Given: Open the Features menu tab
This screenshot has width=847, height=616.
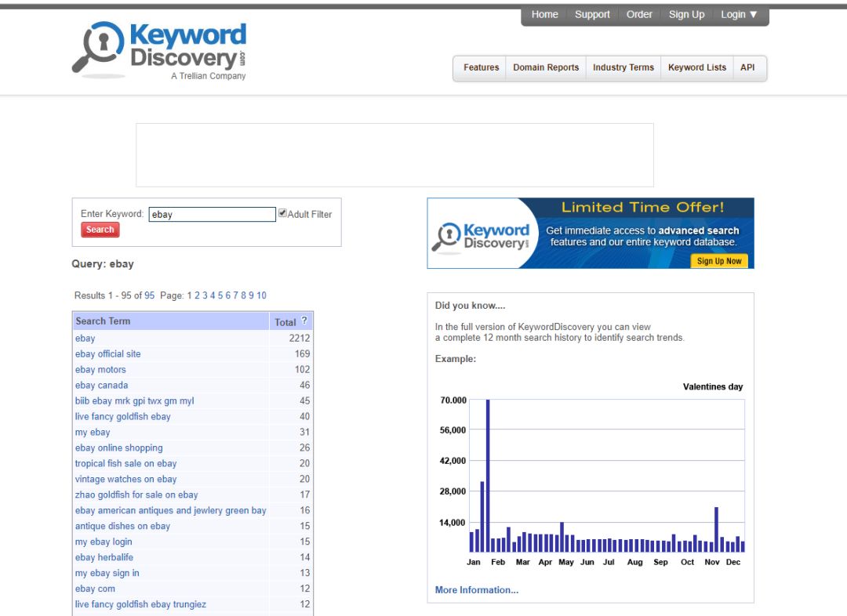Looking at the screenshot, I should click(481, 68).
